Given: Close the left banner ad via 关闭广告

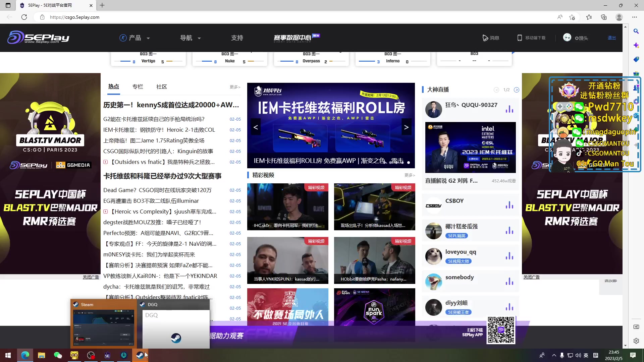Looking at the screenshot, I should click(90, 277).
